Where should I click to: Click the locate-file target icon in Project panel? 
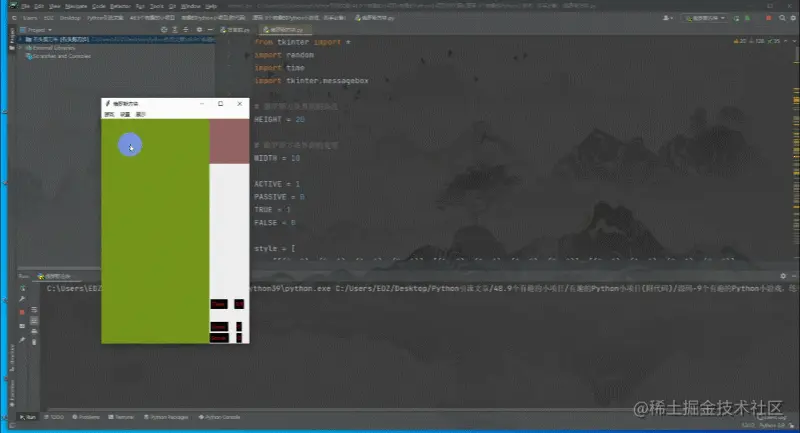click(x=164, y=30)
